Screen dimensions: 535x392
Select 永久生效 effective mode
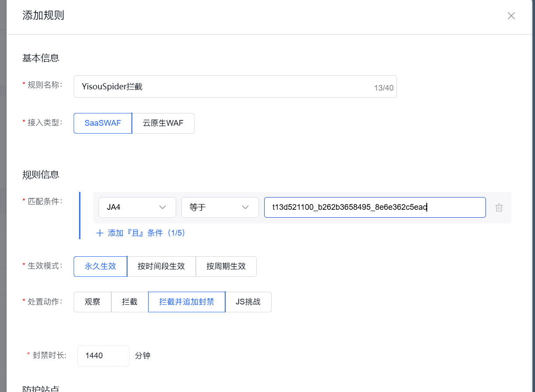point(100,266)
